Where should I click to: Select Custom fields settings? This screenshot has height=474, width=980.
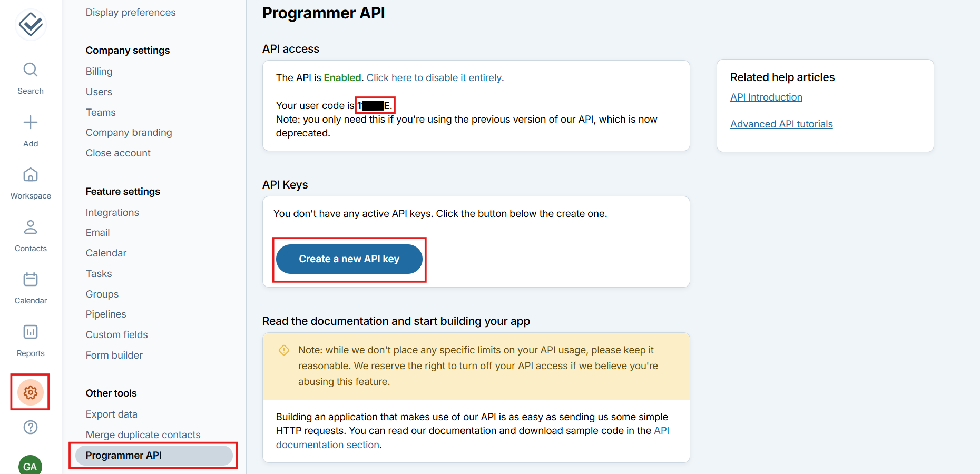coord(117,335)
